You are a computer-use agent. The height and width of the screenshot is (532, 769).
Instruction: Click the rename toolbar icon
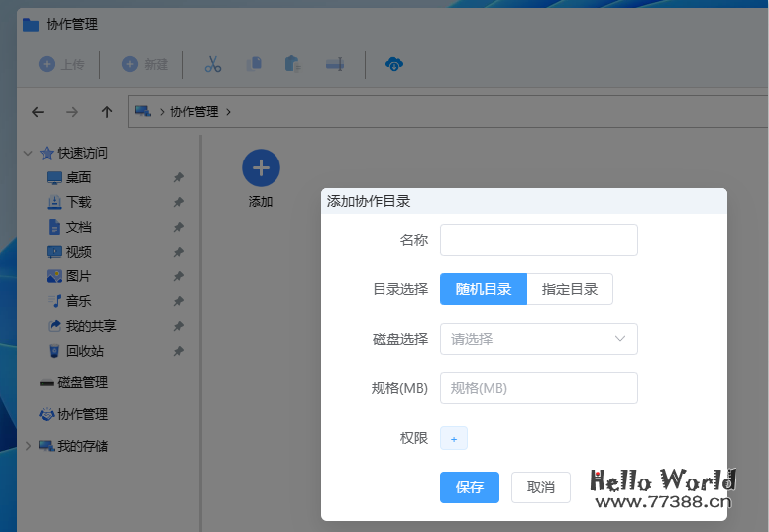tap(335, 64)
